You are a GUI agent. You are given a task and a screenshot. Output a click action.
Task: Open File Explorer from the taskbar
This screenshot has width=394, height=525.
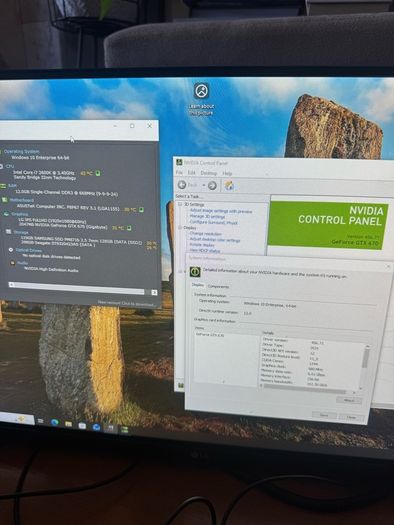[x=69, y=424]
